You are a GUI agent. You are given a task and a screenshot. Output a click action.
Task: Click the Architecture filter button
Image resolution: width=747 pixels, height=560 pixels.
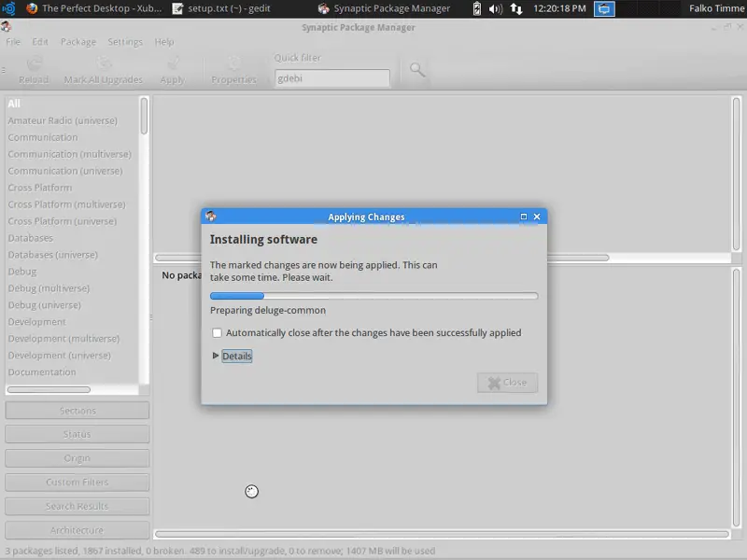point(78,530)
